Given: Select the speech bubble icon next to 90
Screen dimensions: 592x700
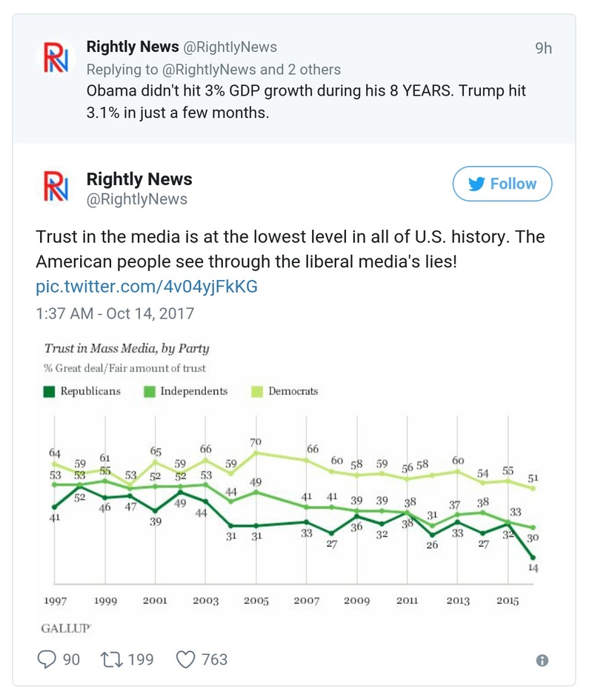Looking at the screenshot, I should (47, 659).
